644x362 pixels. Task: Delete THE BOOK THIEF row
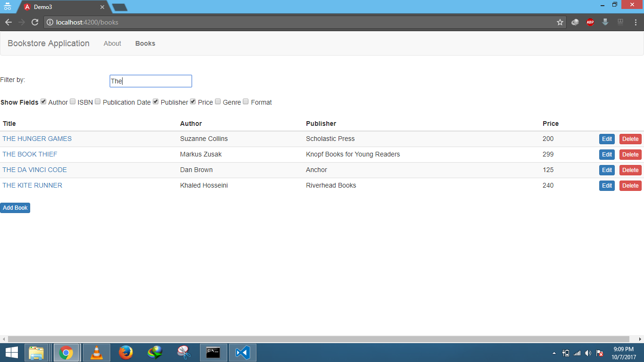tap(630, 155)
